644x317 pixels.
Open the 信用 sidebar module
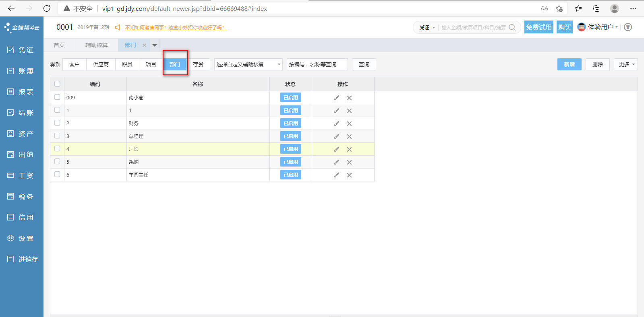20,217
